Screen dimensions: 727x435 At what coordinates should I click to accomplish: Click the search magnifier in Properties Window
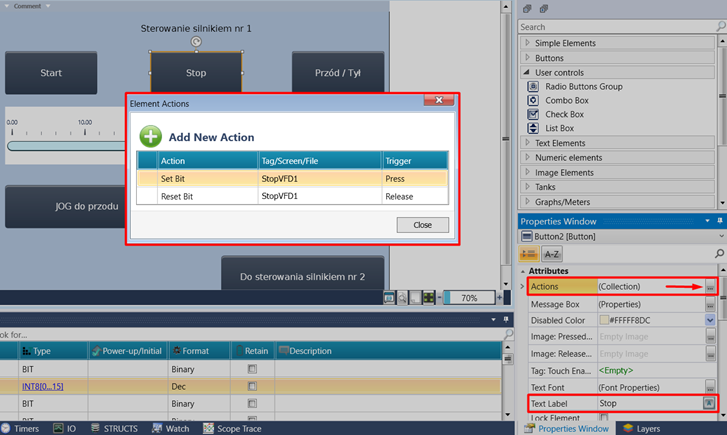(x=719, y=254)
